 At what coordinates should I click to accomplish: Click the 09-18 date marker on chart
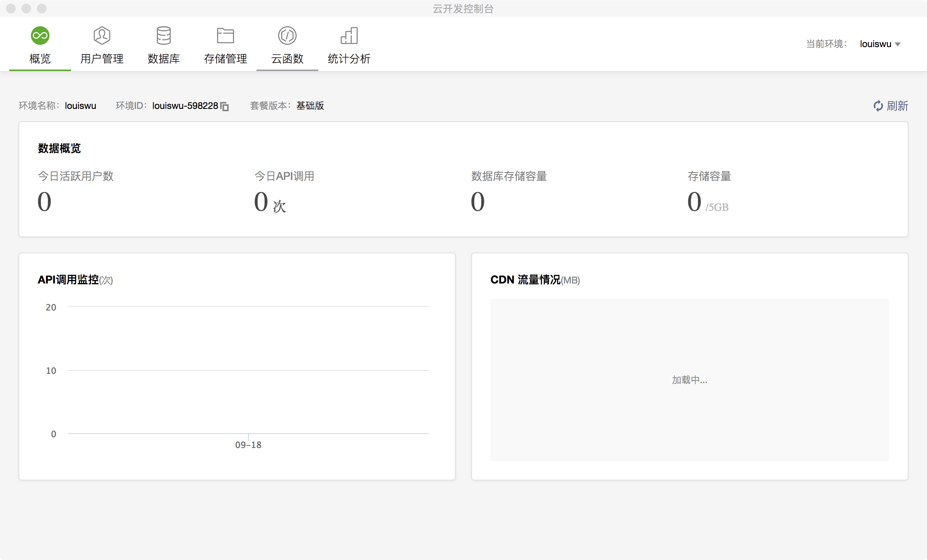(x=248, y=445)
